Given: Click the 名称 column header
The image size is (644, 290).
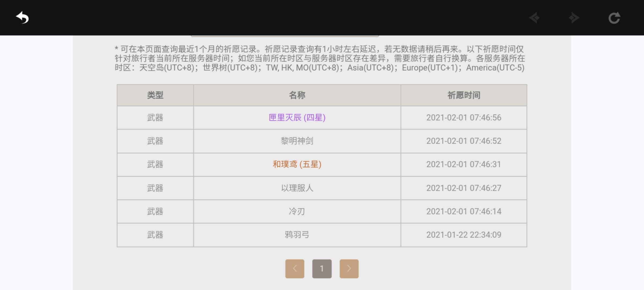Looking at the screenshot, I should coord(297,95).
